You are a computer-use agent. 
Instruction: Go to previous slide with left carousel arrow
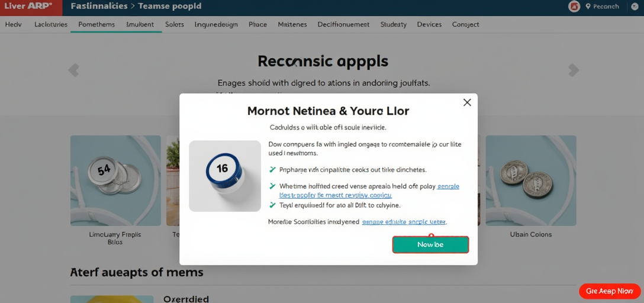(x=73, y=70)
